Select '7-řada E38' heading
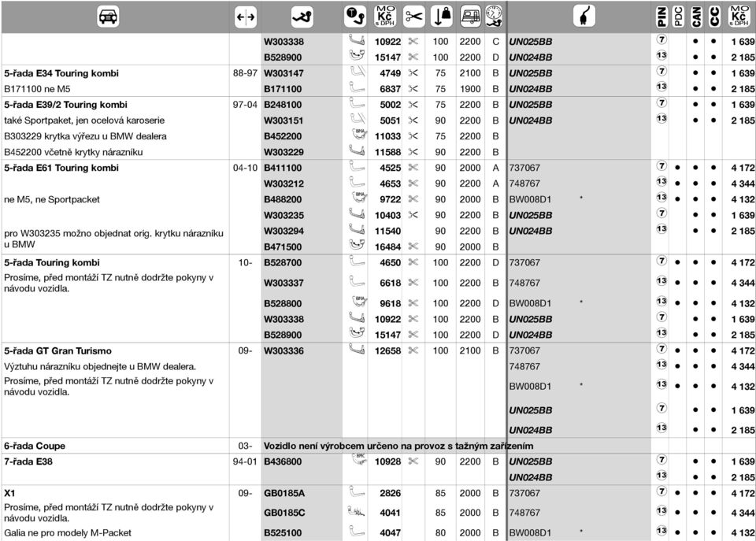The width and height of the screenshot is (756, 541). pyautogui.click(x=28, y=461)
